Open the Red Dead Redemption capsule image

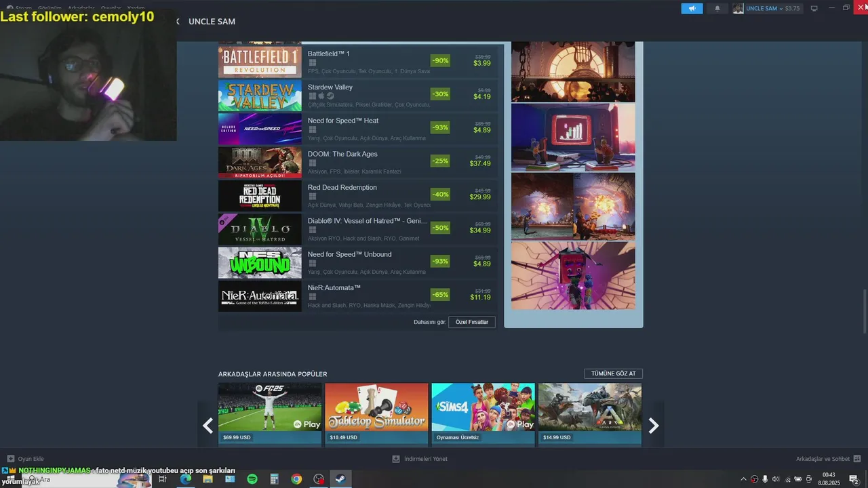tap(260, 196)
